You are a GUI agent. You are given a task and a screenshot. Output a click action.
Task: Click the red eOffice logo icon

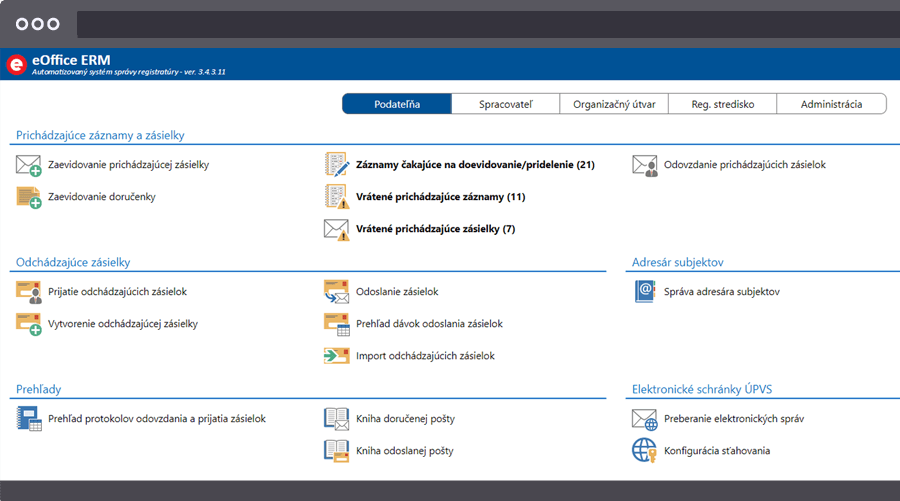(17, 64)
